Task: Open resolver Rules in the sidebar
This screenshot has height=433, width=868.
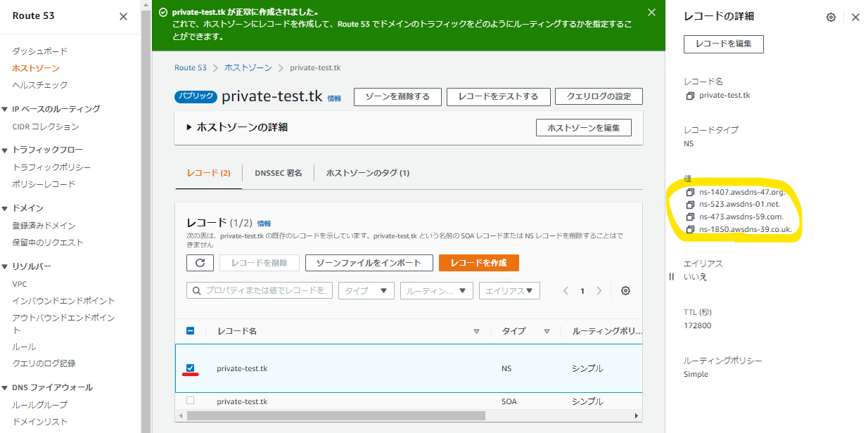Action: [24, 347]
